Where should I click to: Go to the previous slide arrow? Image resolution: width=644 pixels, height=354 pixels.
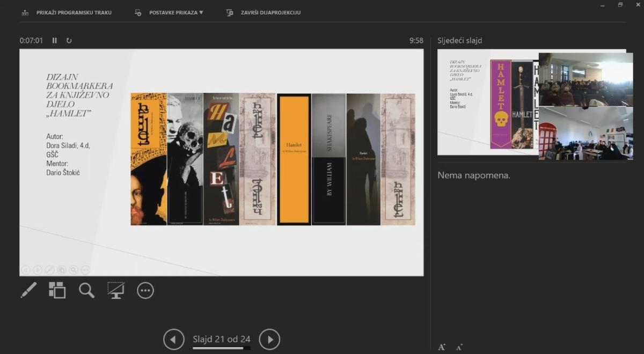pos(173,339)
